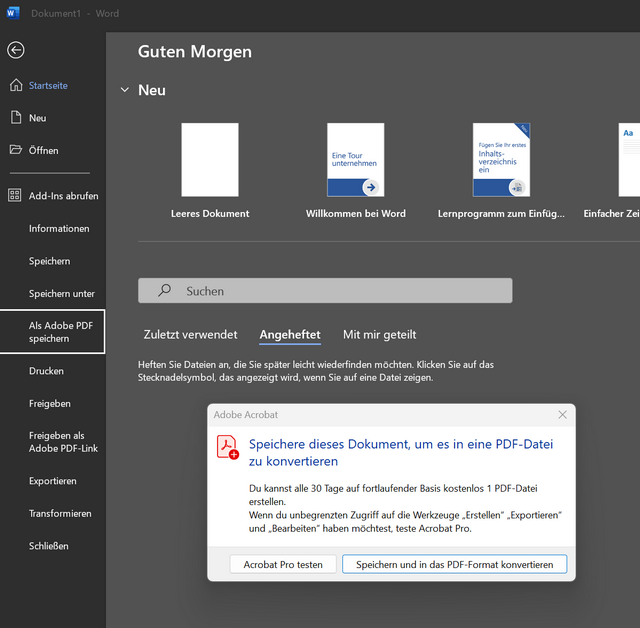
Task: Choose Speichern in the sidebar
Action: click(x=49, y=261)
